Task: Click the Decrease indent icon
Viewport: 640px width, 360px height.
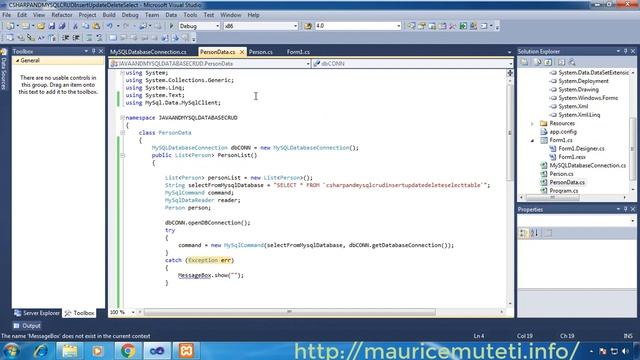Action: (x=65, y=38)
